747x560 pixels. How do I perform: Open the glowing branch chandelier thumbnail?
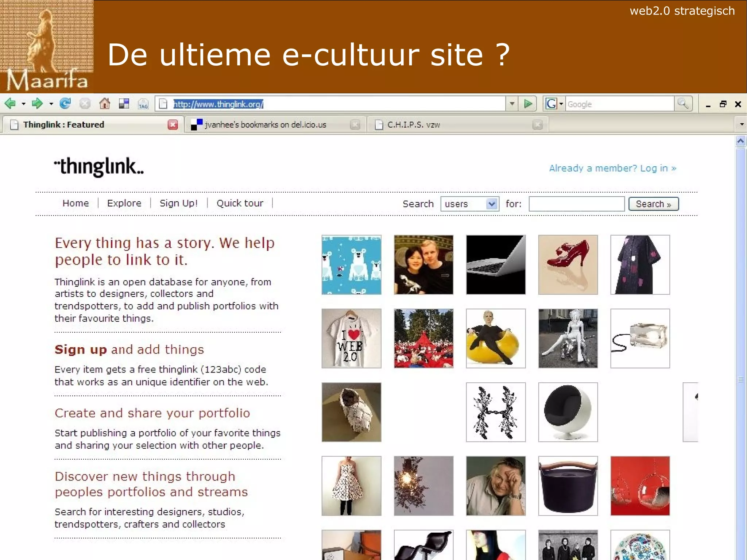tap(423, 486)
